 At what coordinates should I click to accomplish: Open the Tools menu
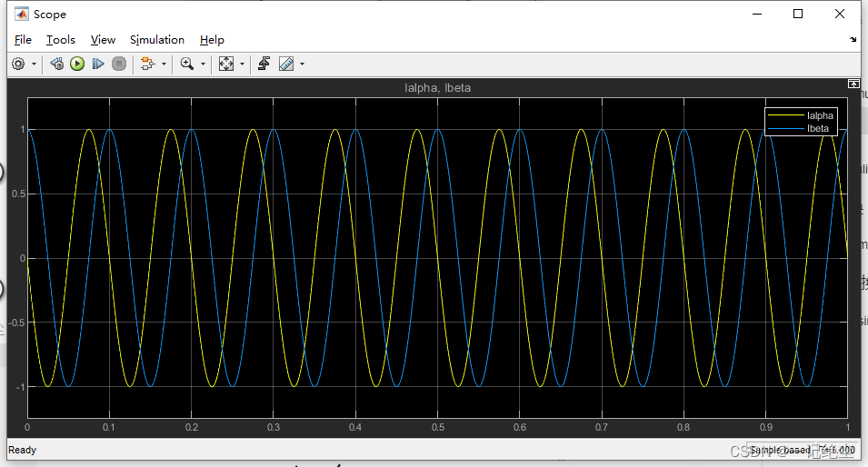(60, 40)
